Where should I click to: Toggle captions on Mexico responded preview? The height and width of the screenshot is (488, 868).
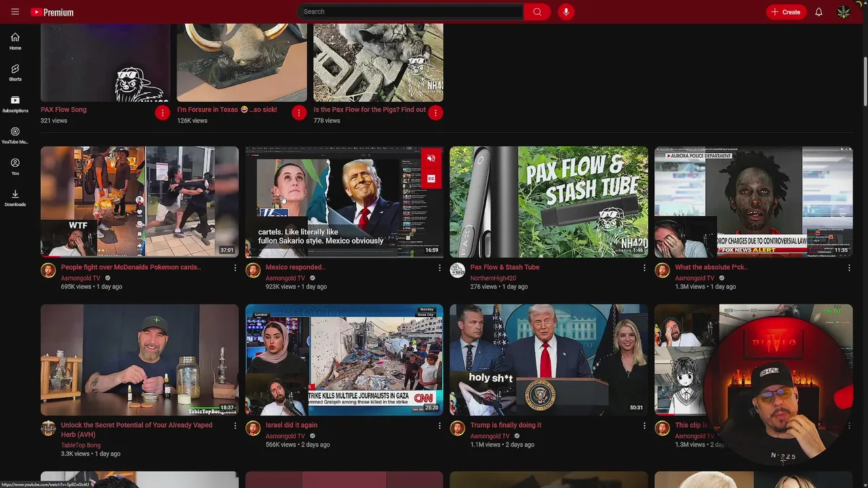pos(431,179)
